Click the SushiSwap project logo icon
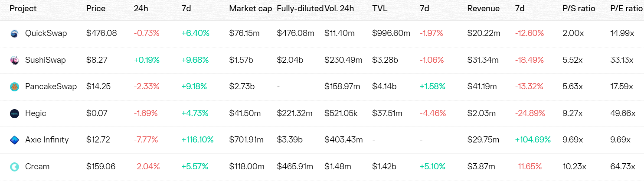Image resolution: width=644 pixels, height=181 pixels. click(x=14, y=60)
